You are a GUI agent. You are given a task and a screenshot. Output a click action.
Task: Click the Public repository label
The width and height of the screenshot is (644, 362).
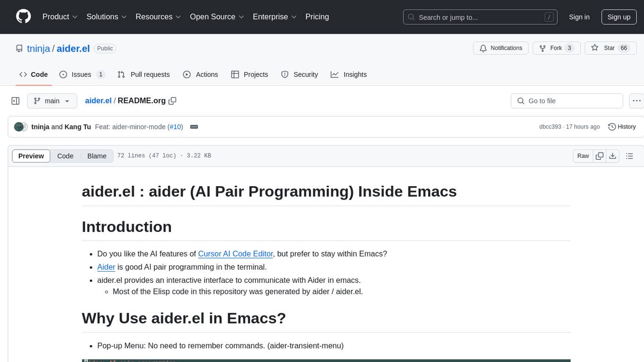point(105,48)
